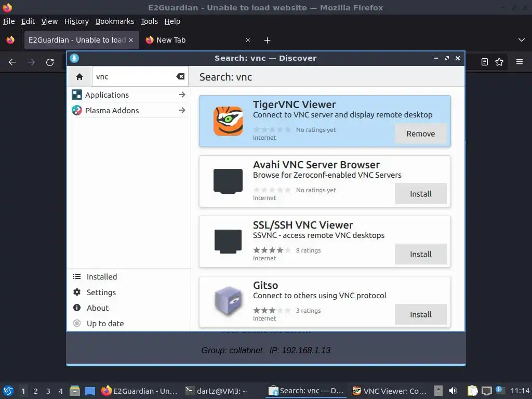The width and height of the screenshot is (532, 399).
Task: Open Firefox Tools menu
Action: coord(149,21)
